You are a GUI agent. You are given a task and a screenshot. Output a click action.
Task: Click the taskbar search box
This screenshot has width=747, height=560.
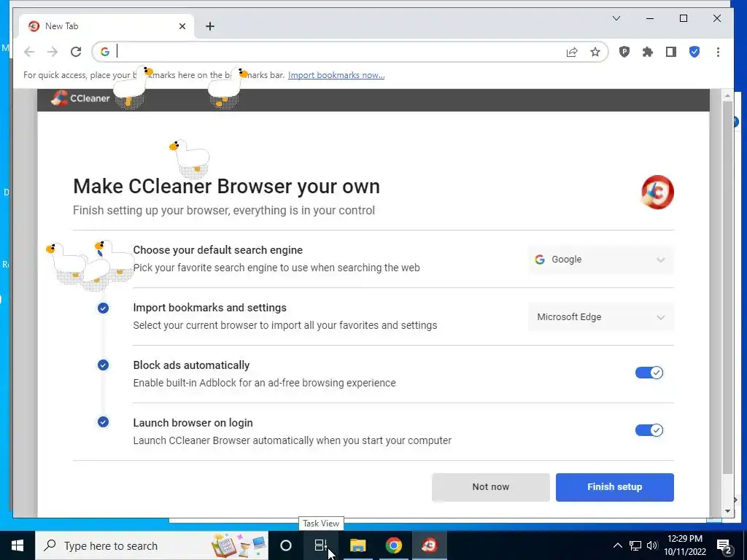tap(152, 545)
